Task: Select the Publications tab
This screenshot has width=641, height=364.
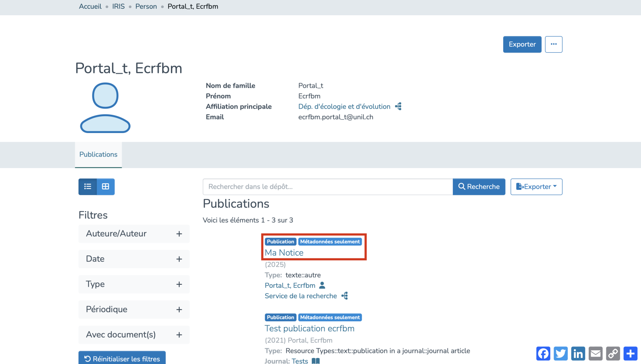Action: click(98, 154)
